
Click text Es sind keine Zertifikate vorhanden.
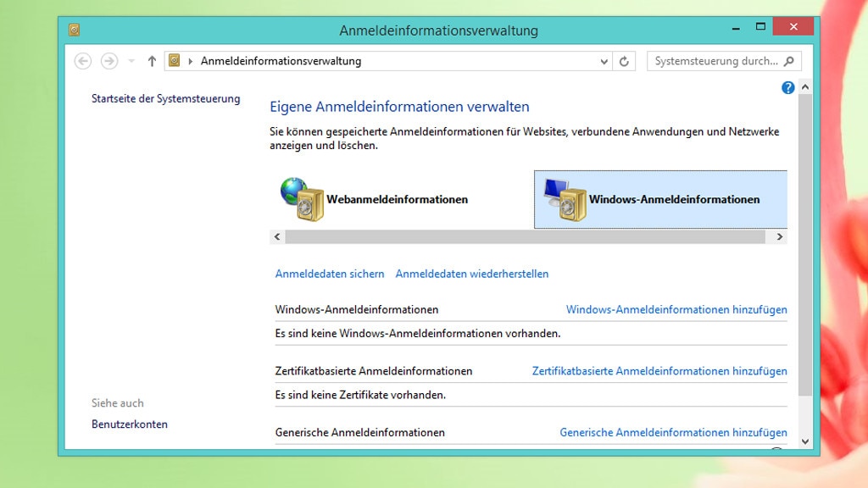(360, 395)
